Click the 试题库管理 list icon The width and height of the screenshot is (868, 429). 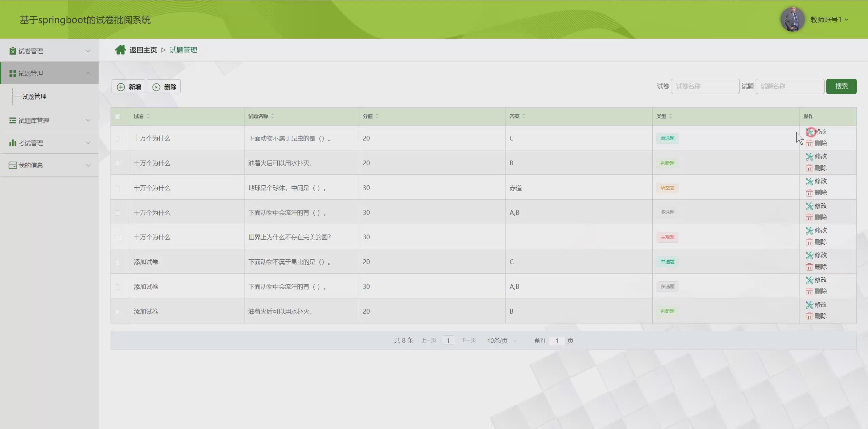pyautogui.click(x=13, y=120)
